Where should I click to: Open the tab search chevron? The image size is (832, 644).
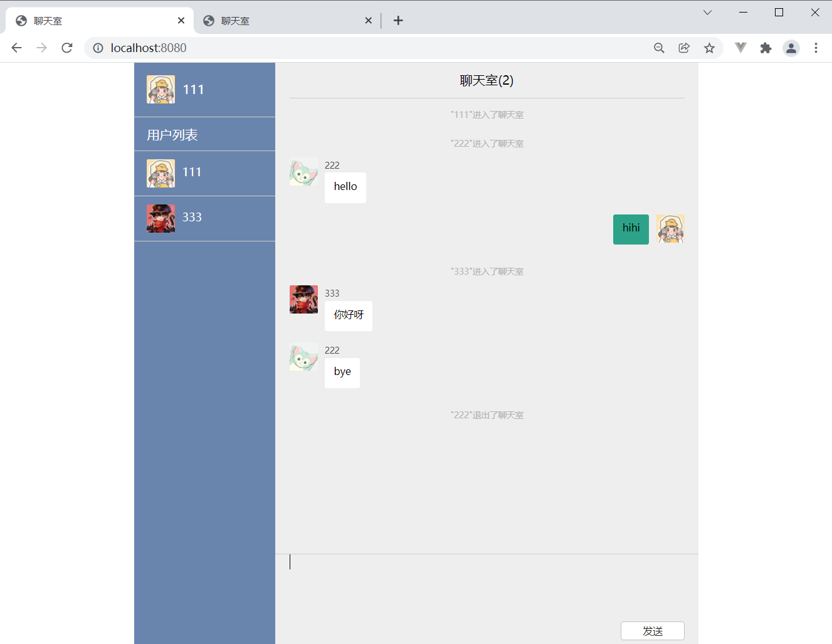tap(707, 13)
